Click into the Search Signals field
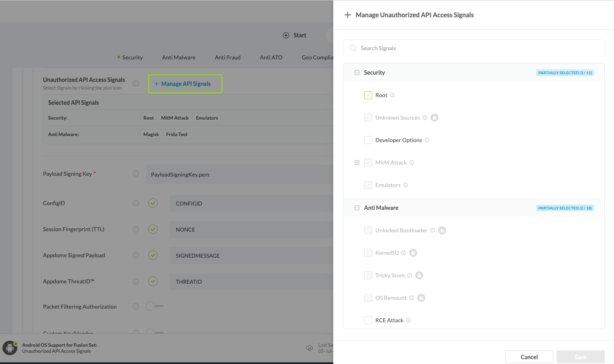Viewport: 614px width, 364px height. pos(474,48)
